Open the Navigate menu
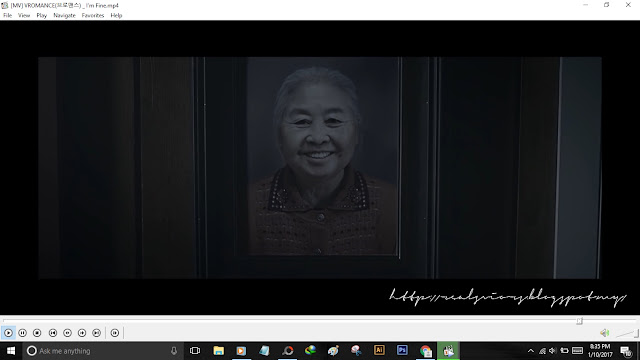Screen dimensions: 640x360 tap(64, 16)
